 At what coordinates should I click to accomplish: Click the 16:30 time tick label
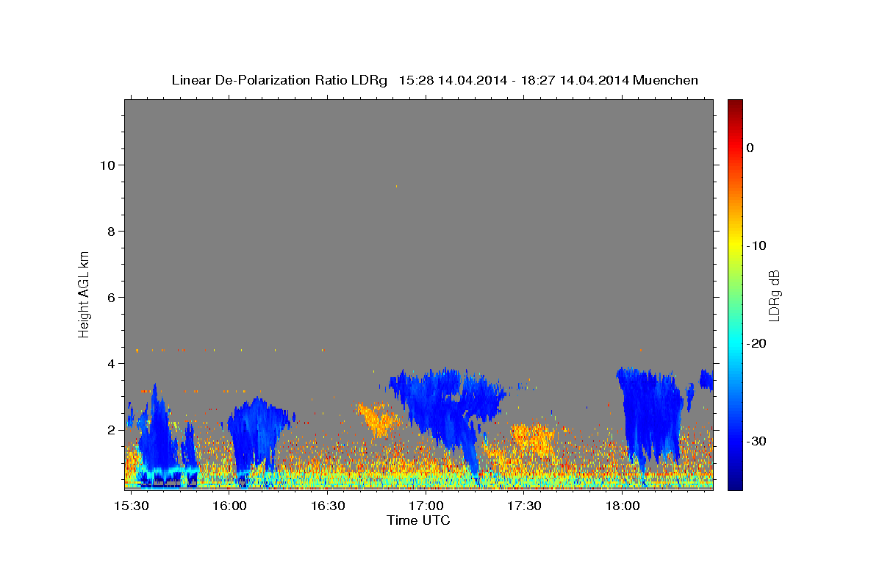[x=328, y=506]
